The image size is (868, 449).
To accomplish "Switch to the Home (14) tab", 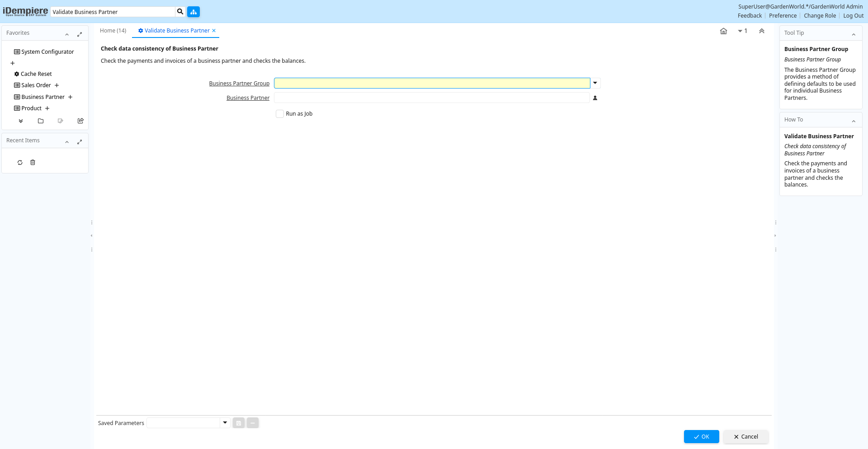I will (x=113, y=31).
